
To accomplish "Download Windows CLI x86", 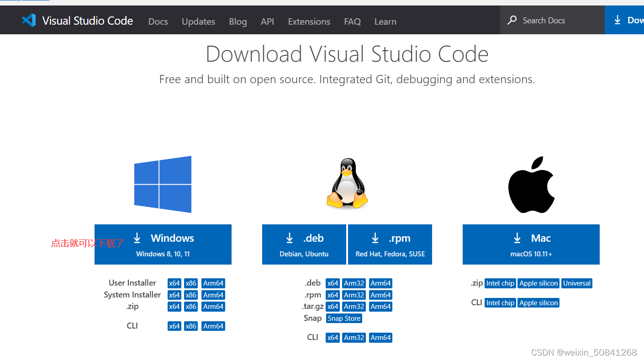I will tap(191, 326).
